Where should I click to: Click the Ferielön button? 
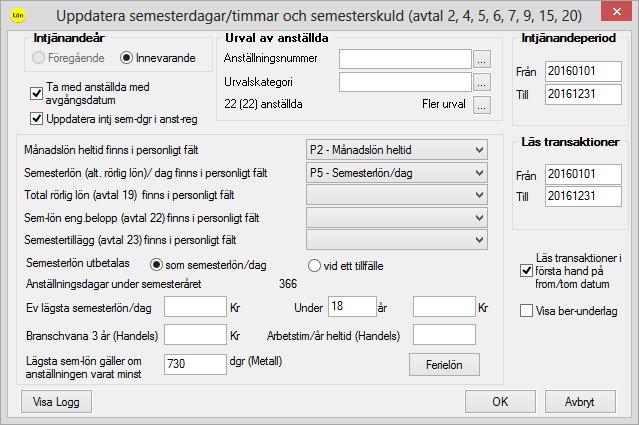point(444,365)
